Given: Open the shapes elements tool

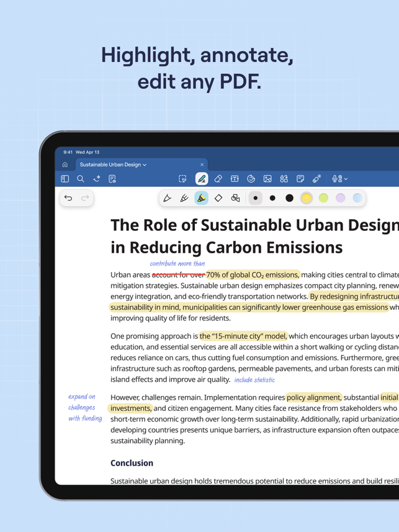Looking at the screenshot, I should click(x=284, y=179).
